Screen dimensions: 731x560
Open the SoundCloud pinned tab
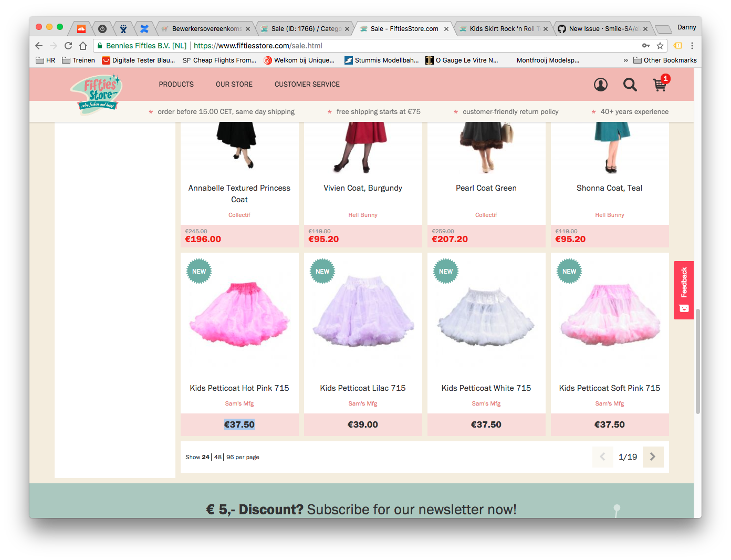(x=81, y=29)
